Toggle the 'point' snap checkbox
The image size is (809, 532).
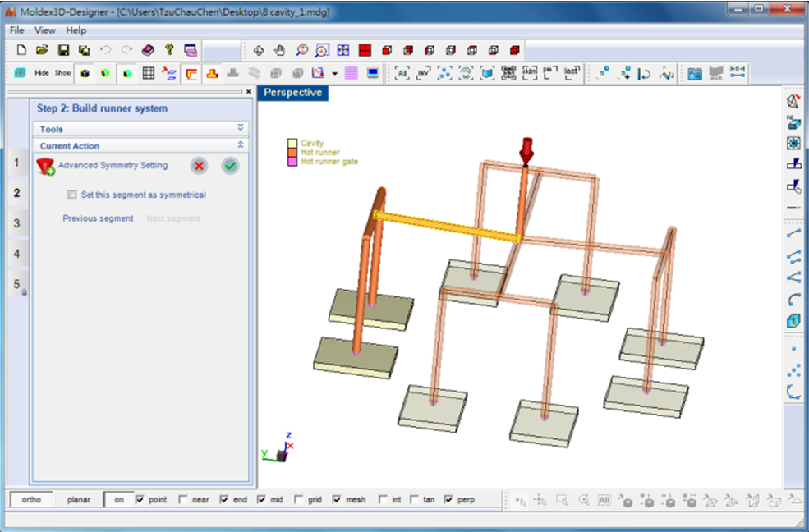[140, 499]
